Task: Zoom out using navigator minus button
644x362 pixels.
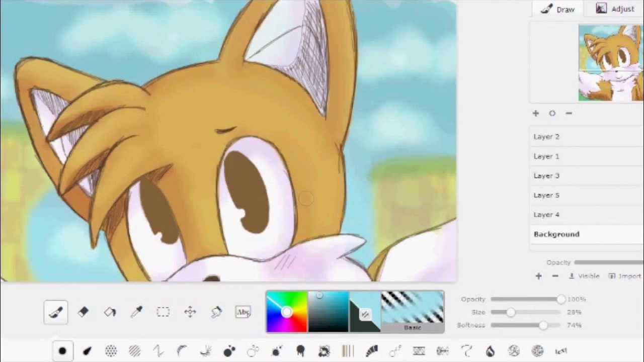Action: pos(569,114)
